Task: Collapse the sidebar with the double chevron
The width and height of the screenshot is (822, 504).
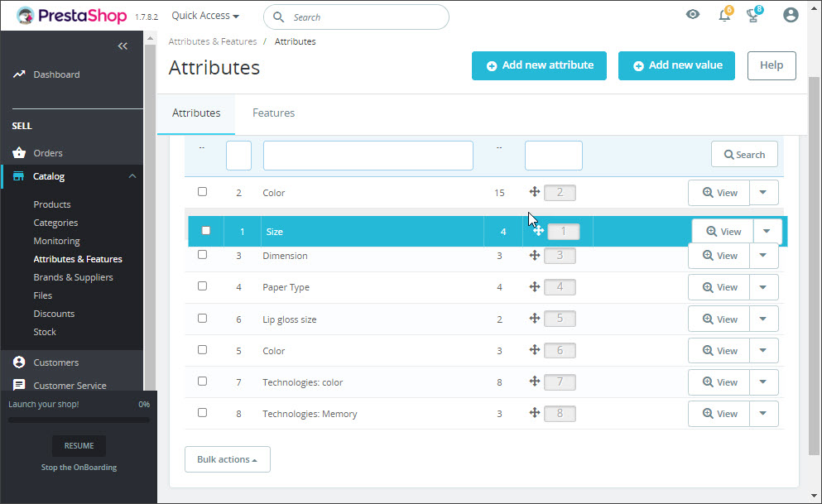Action: (x=123, y=46)
